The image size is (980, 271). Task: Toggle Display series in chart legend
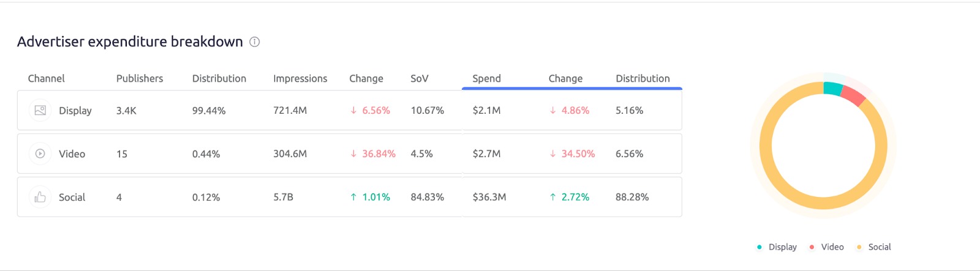[x=777, y=247]
